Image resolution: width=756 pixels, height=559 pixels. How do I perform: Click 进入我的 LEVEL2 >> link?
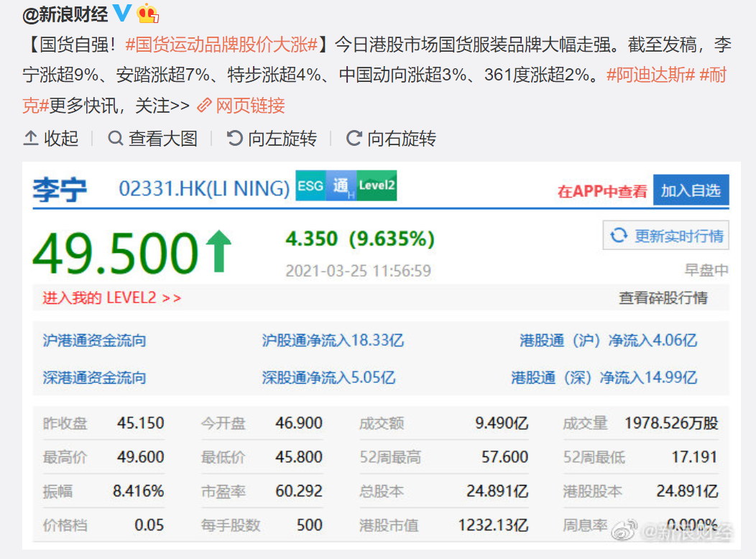112,297
